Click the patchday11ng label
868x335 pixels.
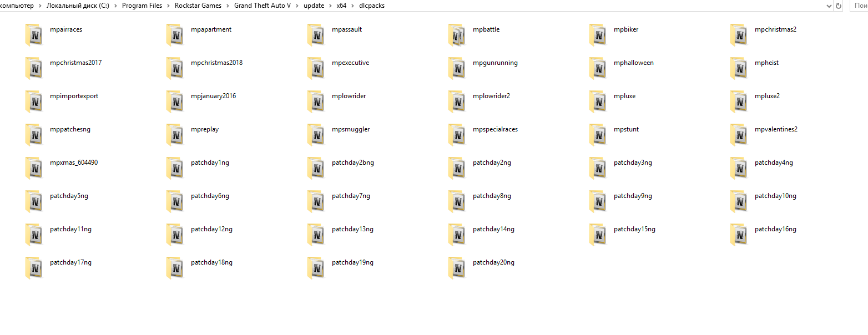(x=70, y=229)
